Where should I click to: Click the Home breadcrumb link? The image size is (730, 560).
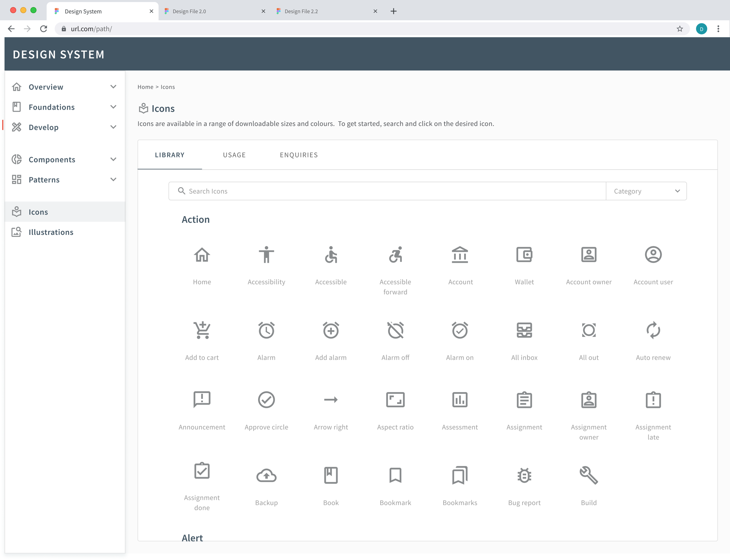tap(145, 87)
